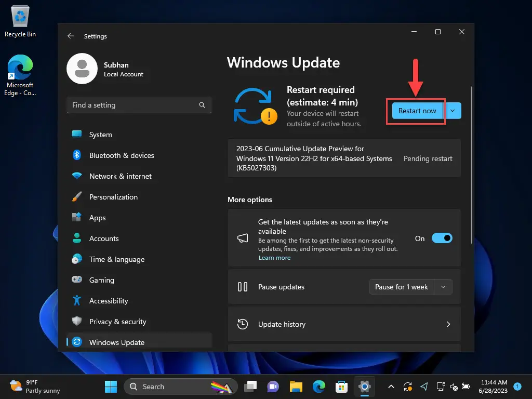Show hidden system tray icons
Screen dimensions: 532x399
391,387
